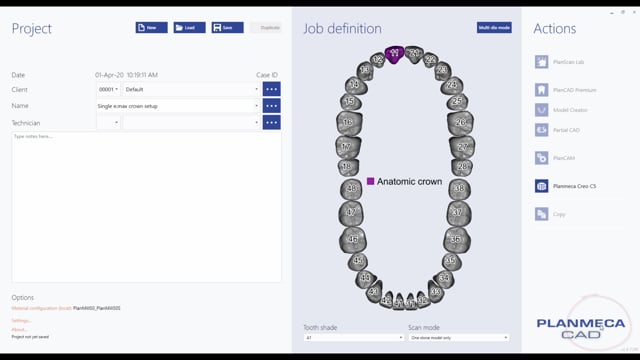The image size is (640, 360).
Task: Select tooth 15 on the chart
Action: point(350,101)
